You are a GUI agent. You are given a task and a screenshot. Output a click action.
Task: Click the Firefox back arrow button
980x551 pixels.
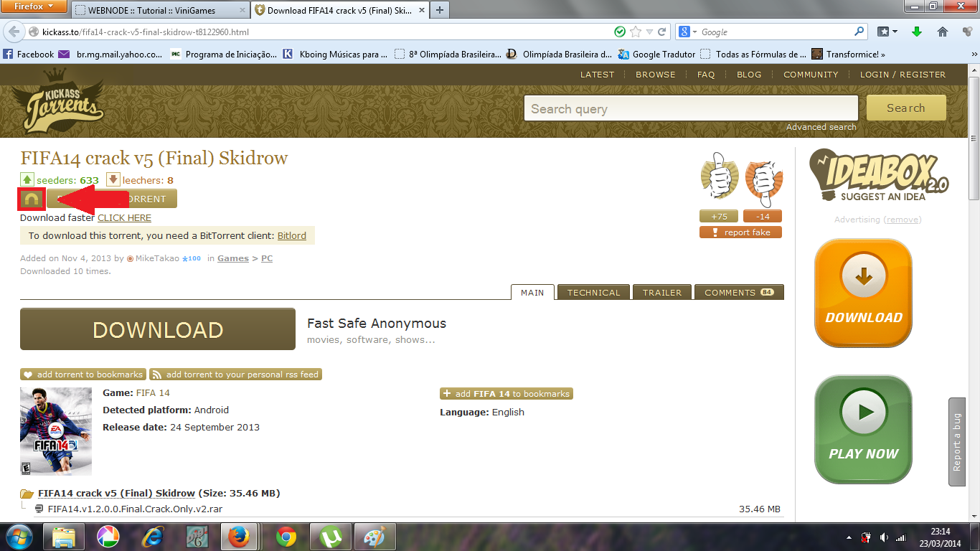[14, 32]
